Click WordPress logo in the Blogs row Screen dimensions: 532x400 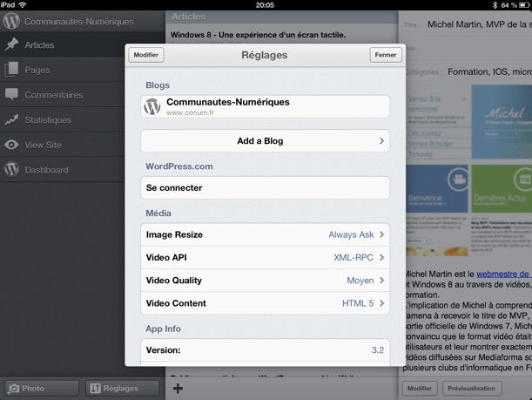[x=152, y=106]
